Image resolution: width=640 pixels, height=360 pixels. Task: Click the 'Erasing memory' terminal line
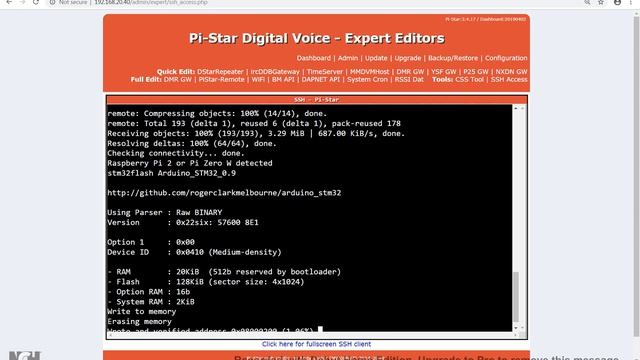coord(139,322)
